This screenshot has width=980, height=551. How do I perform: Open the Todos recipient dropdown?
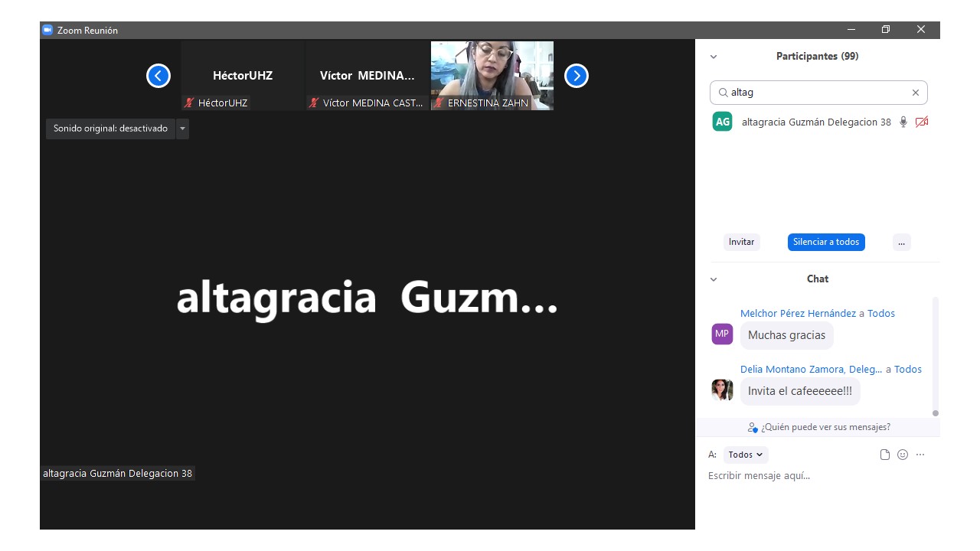tap(745, 455)
